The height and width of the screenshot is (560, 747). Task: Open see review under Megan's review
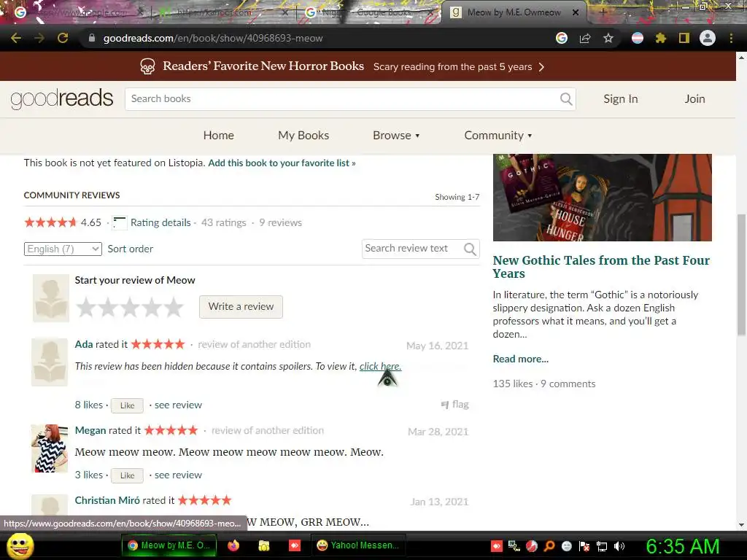(178, 475)
